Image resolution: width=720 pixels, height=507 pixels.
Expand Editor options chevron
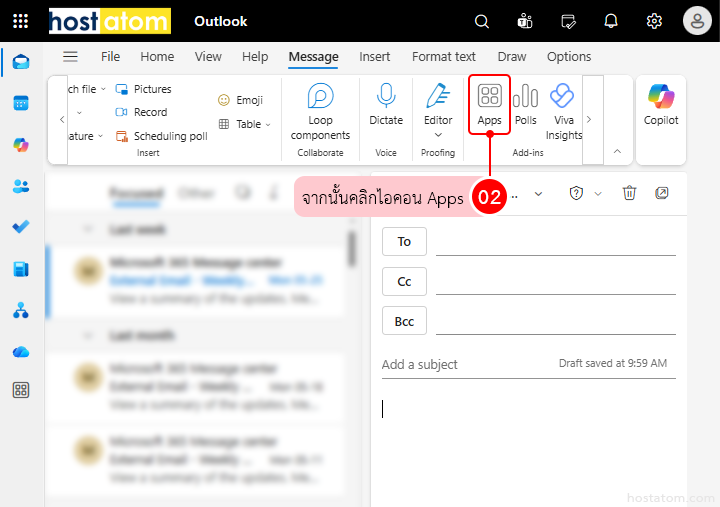[x=439, y=135]
